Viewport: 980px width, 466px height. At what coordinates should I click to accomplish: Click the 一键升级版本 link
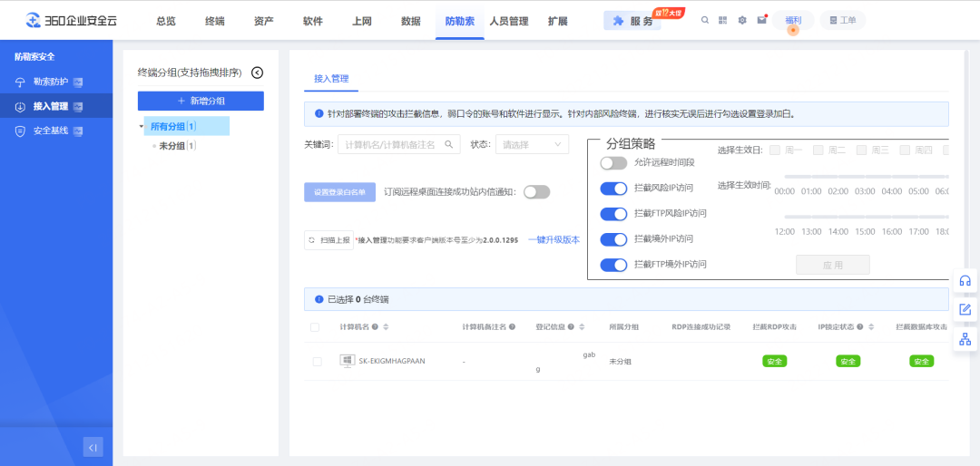[554, 240]
